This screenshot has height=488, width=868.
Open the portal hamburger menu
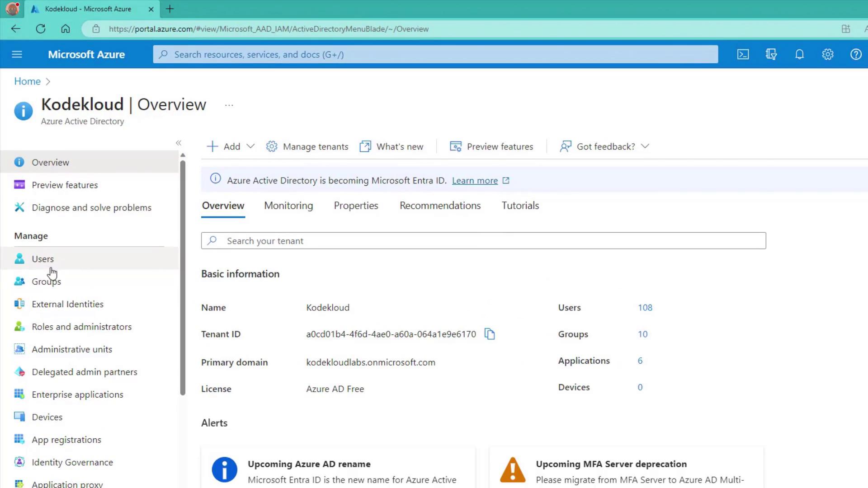[17, 54]
